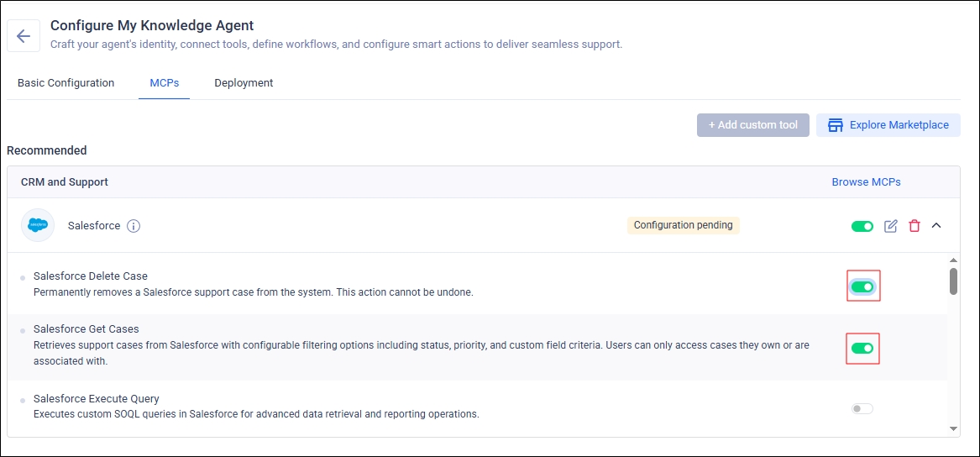Image resolution: width=980 pixels, height=457 pixels.
Task: Delete Salesforce MCP using trash icon
Action: click(x=914, y=226)
